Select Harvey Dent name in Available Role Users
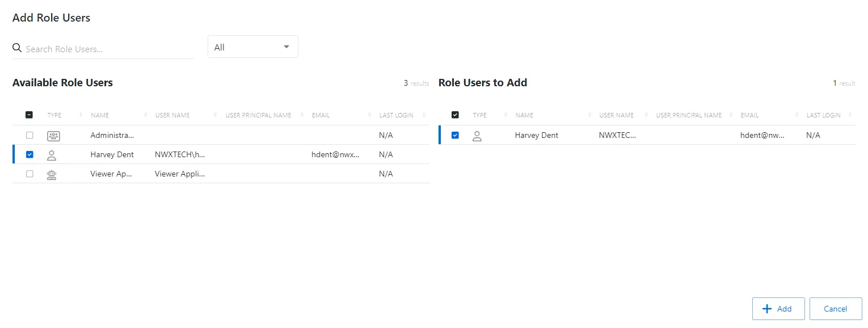 (x=112, y=154)
